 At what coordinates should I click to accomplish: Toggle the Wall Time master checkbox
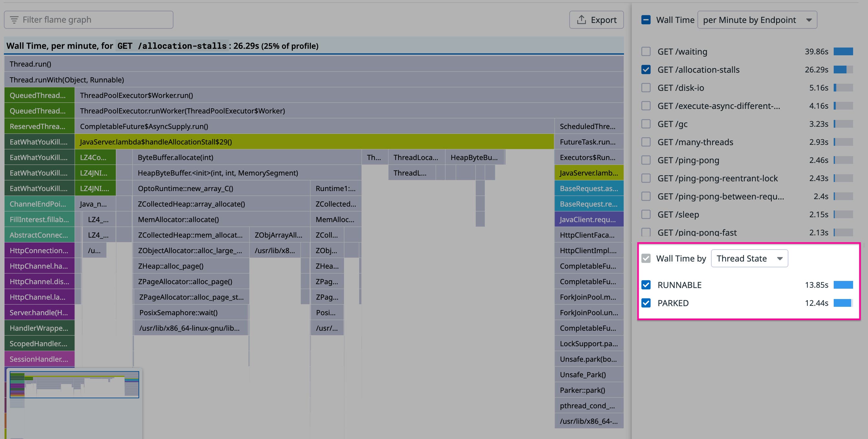(646, 20)
